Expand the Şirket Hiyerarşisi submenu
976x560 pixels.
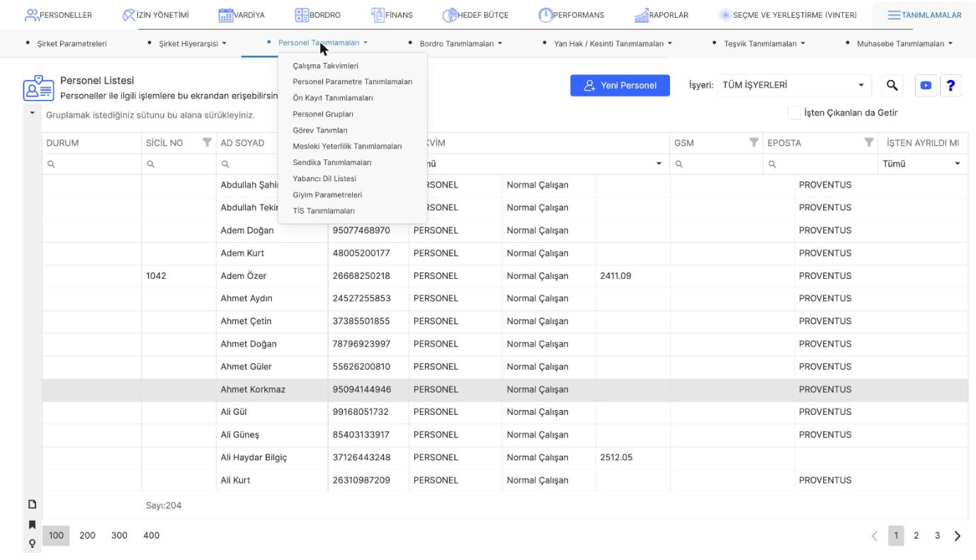click(x=187, y=43)
